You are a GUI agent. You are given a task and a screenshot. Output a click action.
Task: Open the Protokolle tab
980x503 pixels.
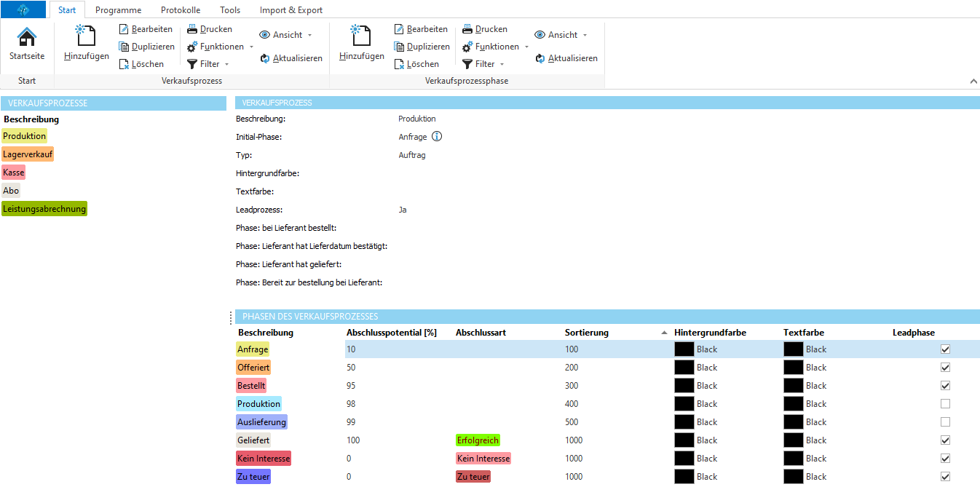click(x=180, y=9)
